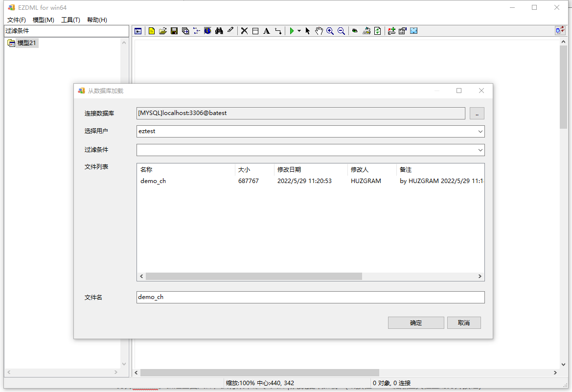Open the 工具(T) menu
Screen dimensions: 572x392
70,20
